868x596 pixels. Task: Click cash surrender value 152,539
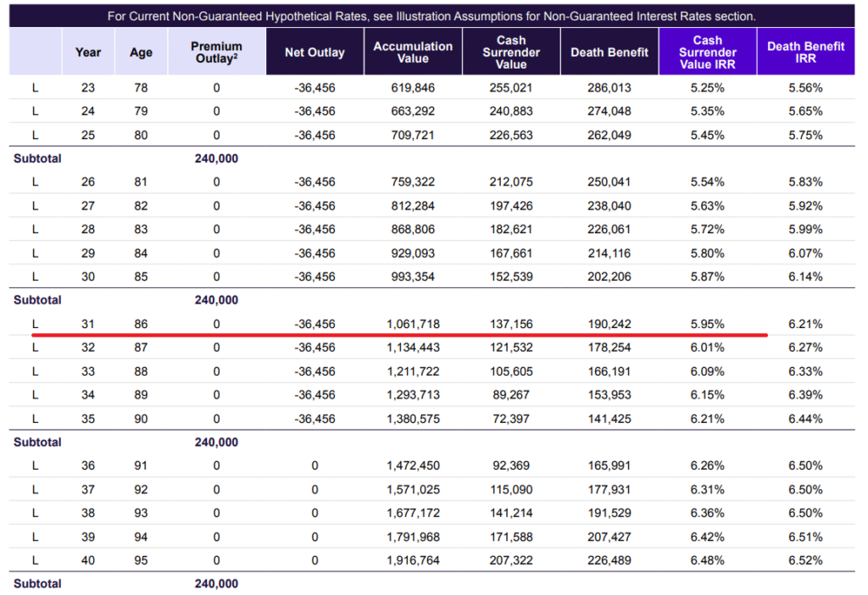click(x=511, y=276)
